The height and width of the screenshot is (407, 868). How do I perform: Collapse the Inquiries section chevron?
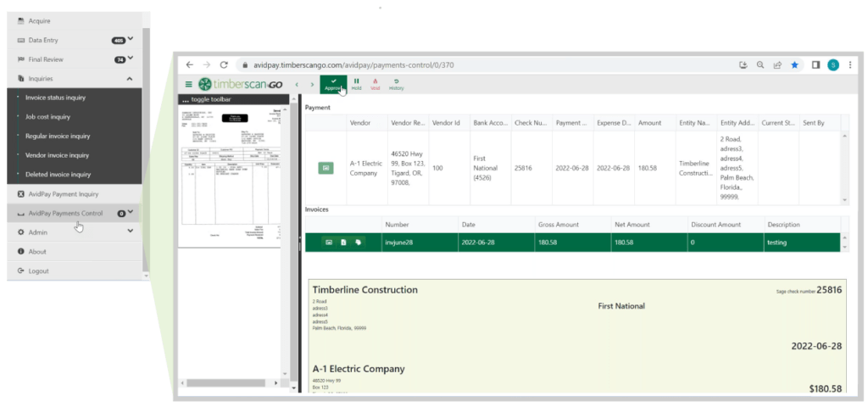(130, 79)
